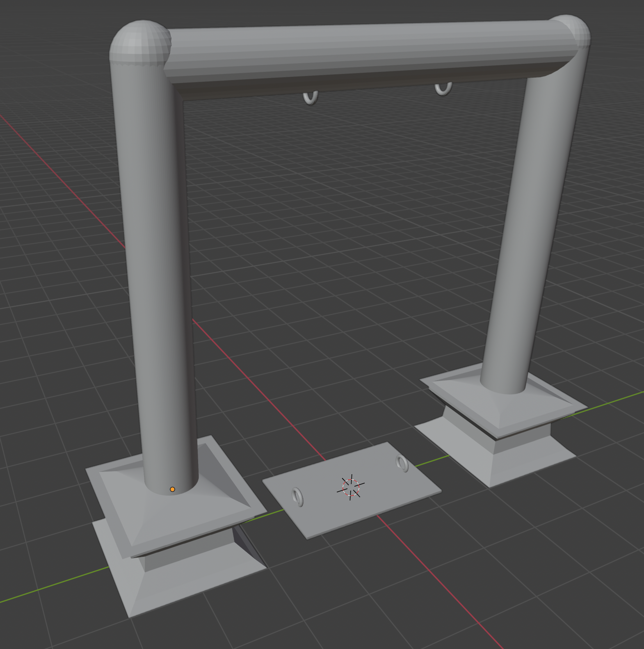Click the 3D cursor crosshair

(x=351, y=487)
